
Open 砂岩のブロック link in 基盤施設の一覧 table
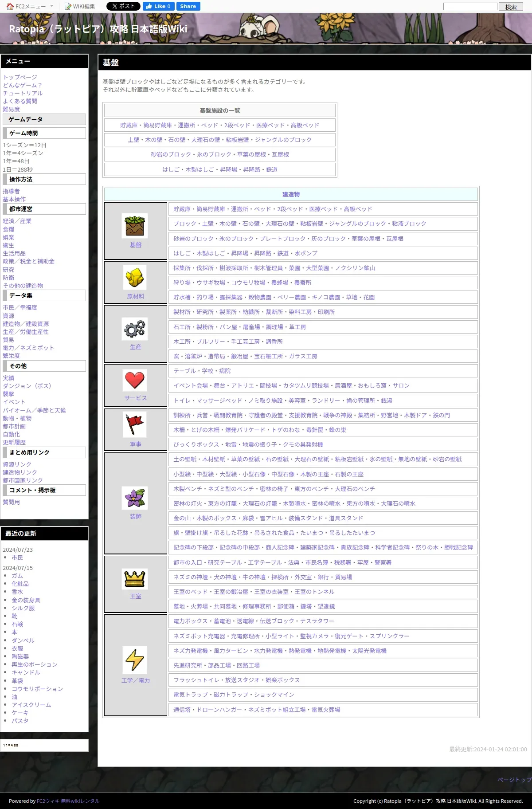(171, 154)
